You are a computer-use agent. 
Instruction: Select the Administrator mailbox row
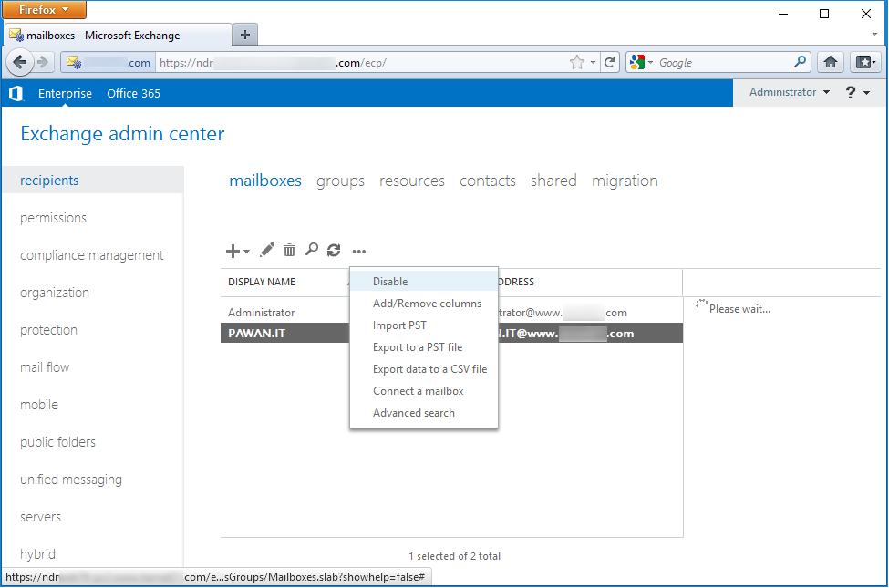click(451, 313)
